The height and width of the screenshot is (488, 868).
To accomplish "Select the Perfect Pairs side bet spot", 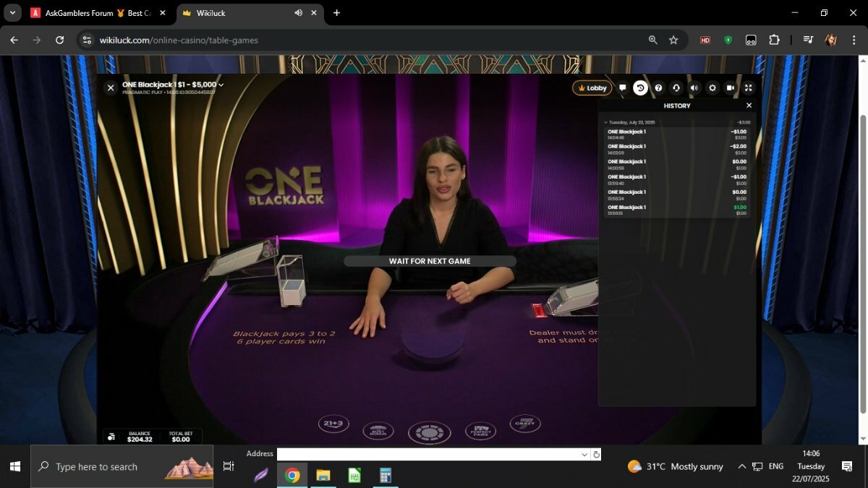I will pos(480,431).
